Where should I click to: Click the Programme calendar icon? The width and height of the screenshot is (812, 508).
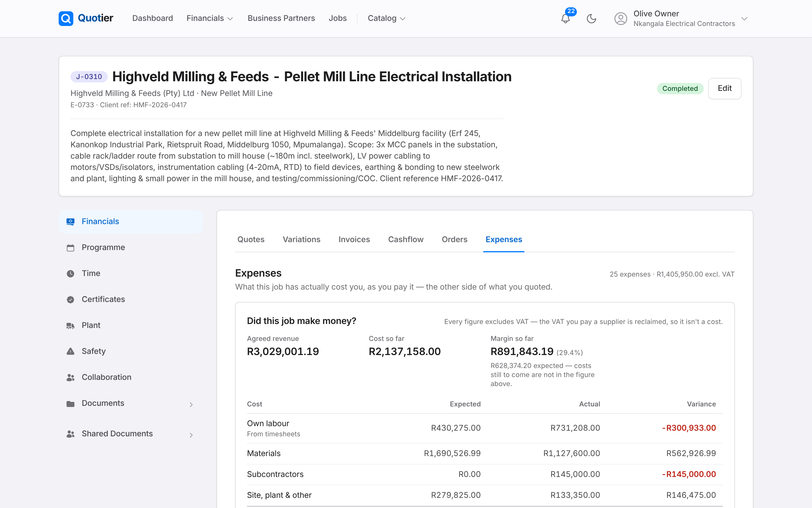[70, 248]
